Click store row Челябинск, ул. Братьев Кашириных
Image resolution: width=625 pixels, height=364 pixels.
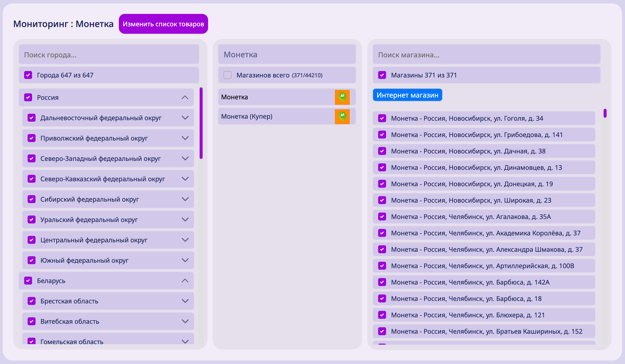[484, 331]
